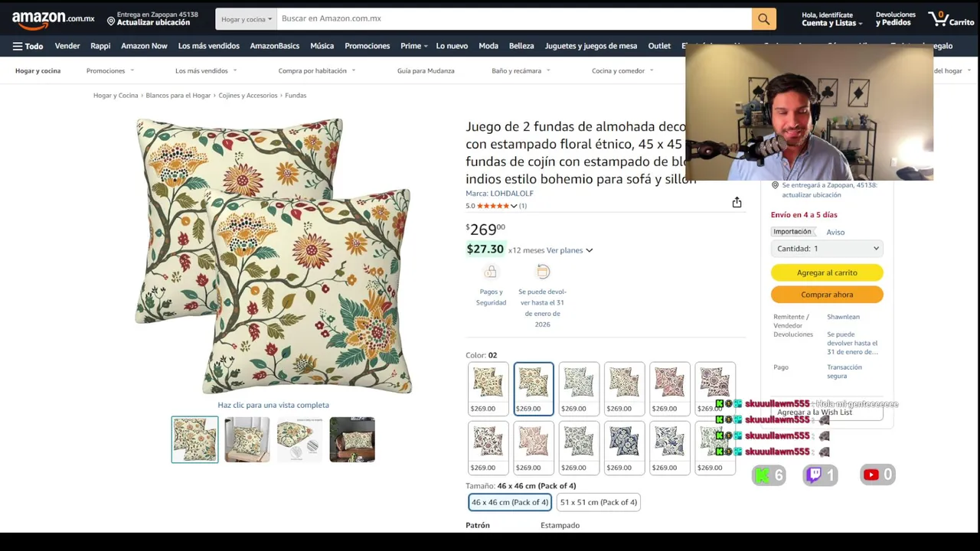The width and height of the screenshot is (980, 551).
Task: Open Los más vendidos in navigation bar
Action: (x=208, y=46)
